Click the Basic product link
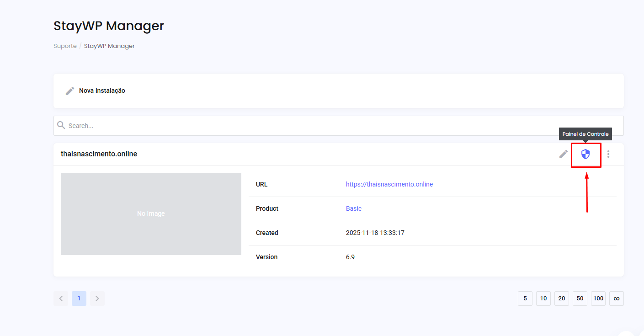Screen dimensions: 644x336 point(353,208)
